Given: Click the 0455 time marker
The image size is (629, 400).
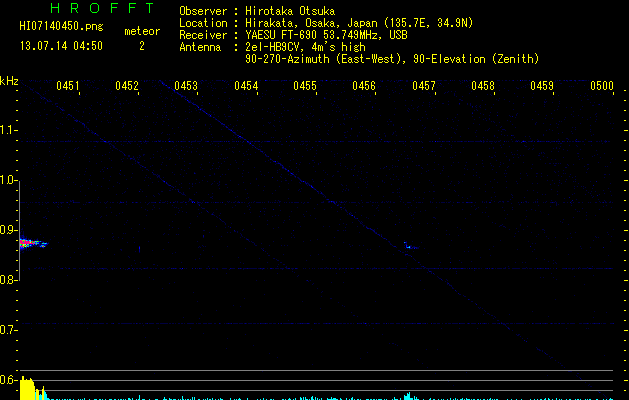Looking at the screenshot, I should (305, 86).
